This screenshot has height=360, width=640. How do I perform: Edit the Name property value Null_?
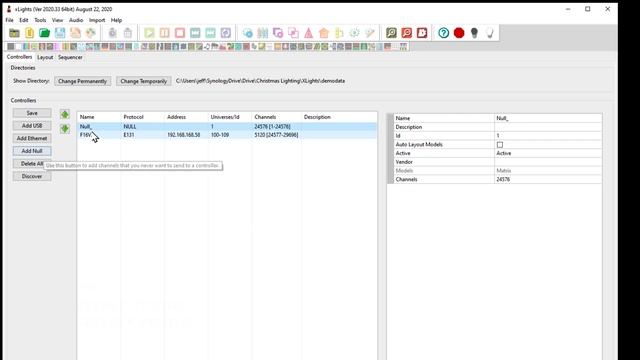click(x=548, y=118)
